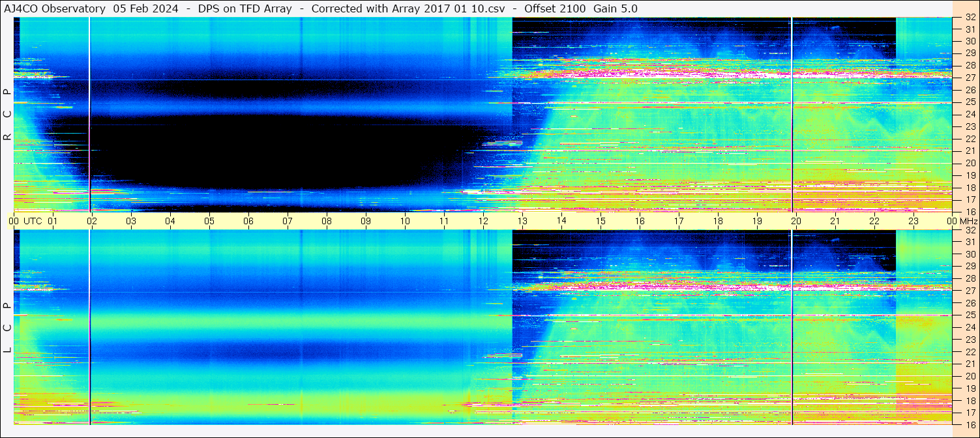
Task: Click the 20 UTC time axis label
Action: (796, 222)
